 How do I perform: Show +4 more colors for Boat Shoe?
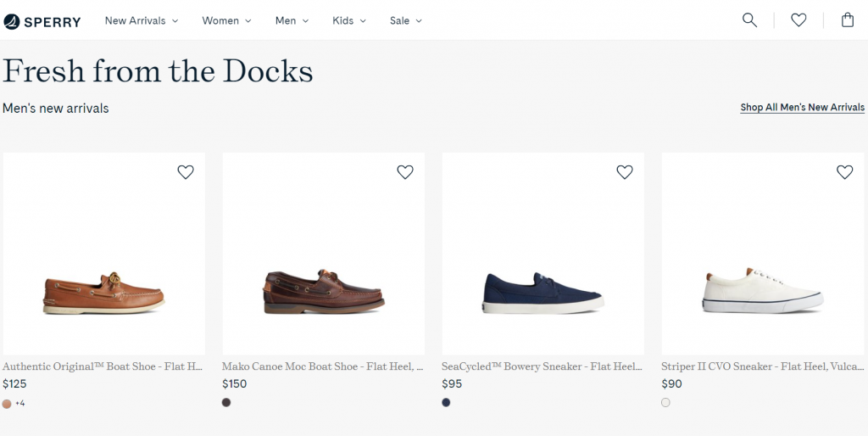20,403
